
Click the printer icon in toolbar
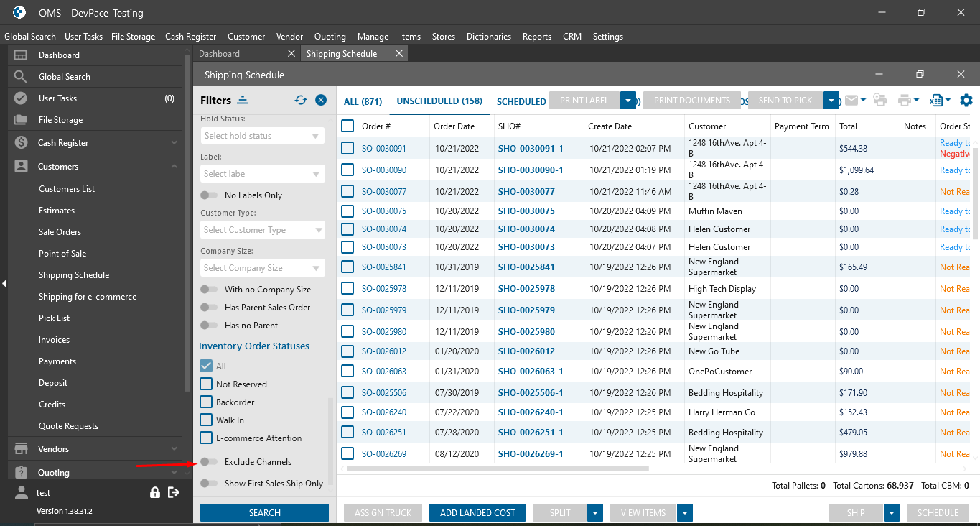click(905, 101)
